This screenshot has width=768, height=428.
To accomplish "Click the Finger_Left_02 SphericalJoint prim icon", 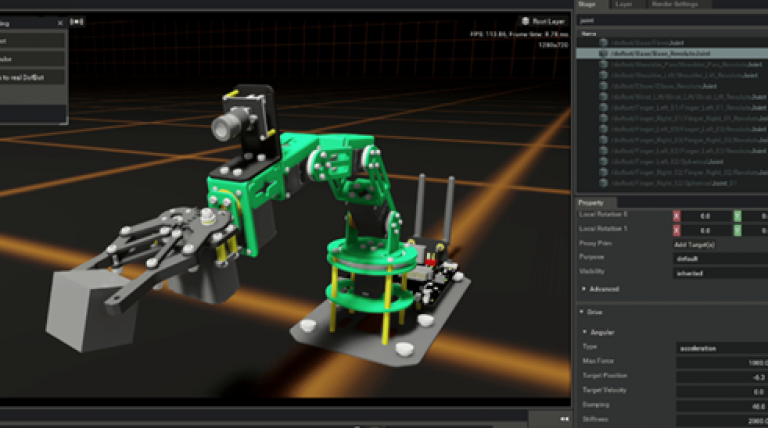I will (603, 161).
